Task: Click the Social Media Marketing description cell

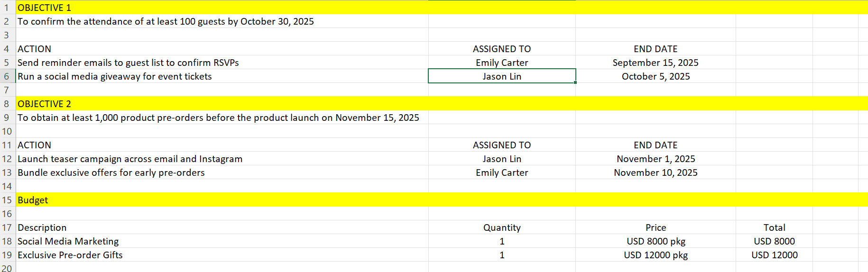Action: [x=68, y=241]
